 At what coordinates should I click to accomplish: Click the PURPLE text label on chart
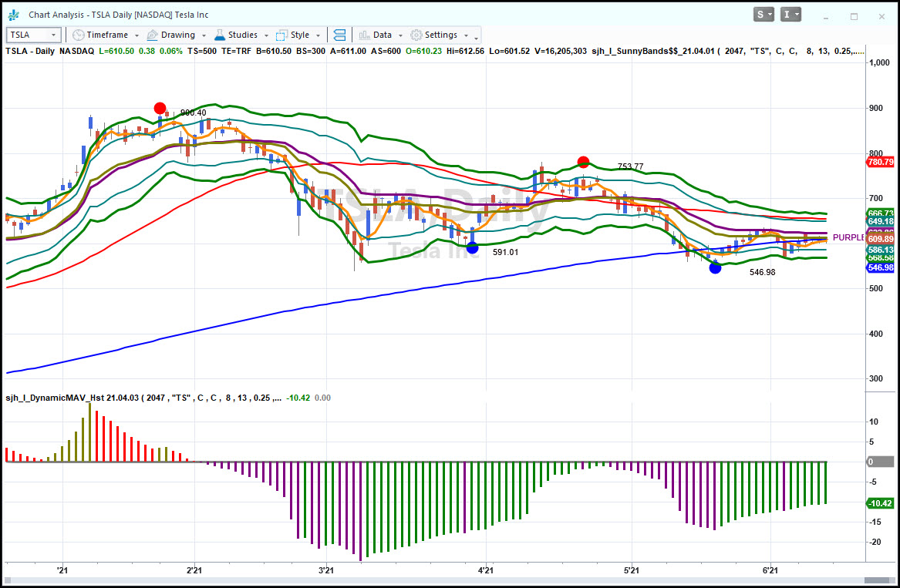848,237
